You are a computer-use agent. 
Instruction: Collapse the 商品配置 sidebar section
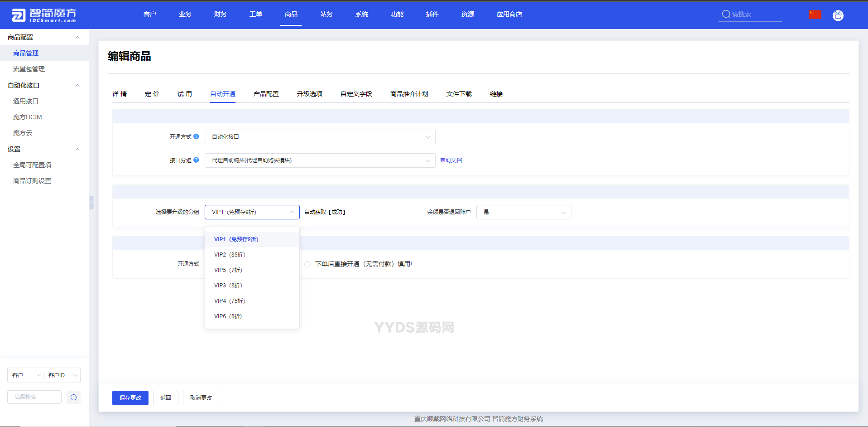[x=77, y=38]
